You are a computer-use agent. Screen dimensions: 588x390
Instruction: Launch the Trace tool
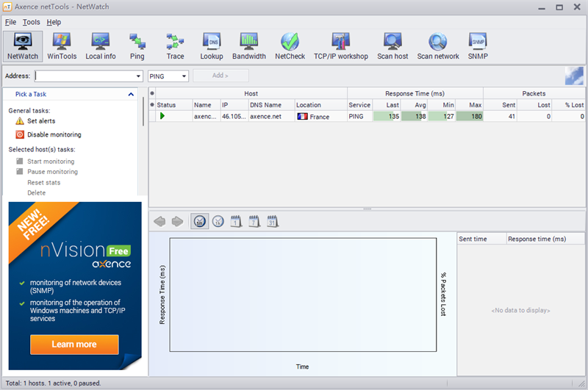[175, 46]
